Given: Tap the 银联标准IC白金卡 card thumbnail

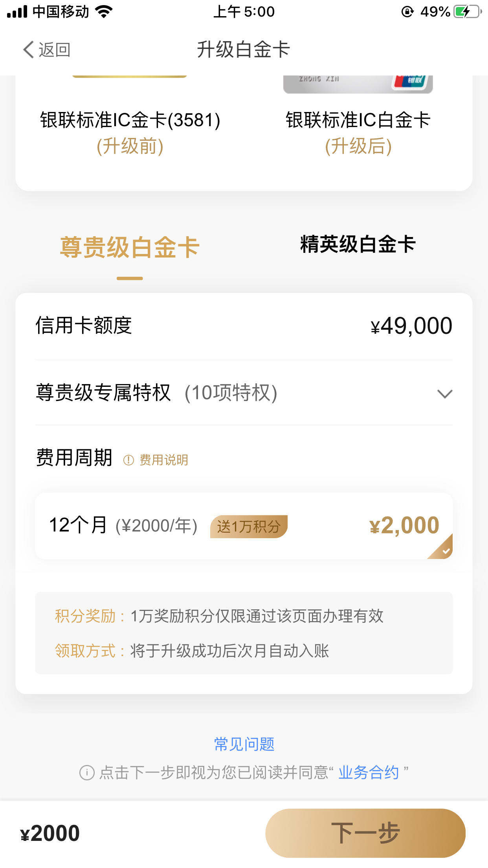Looking at the screenshot, I should click(358, 84).
